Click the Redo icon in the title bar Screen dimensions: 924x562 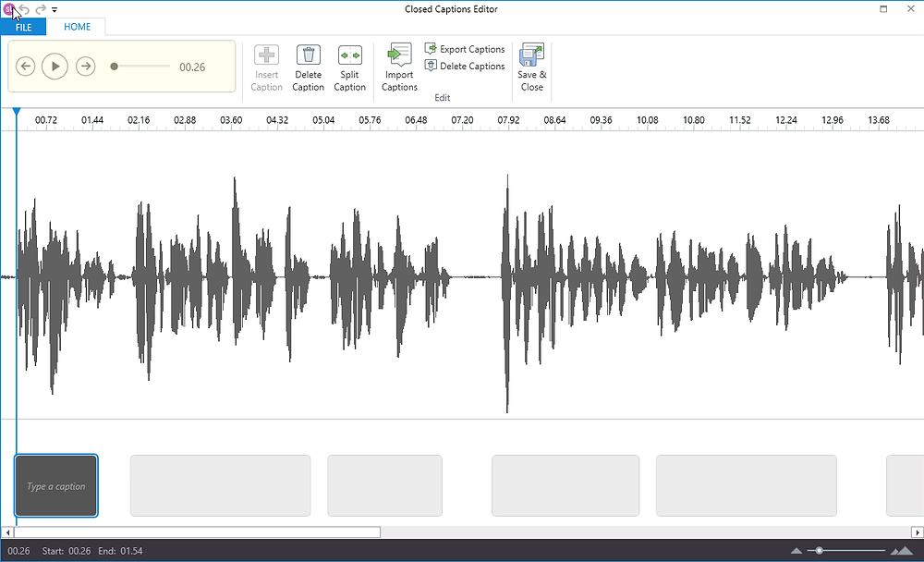(x=41, y=9)
